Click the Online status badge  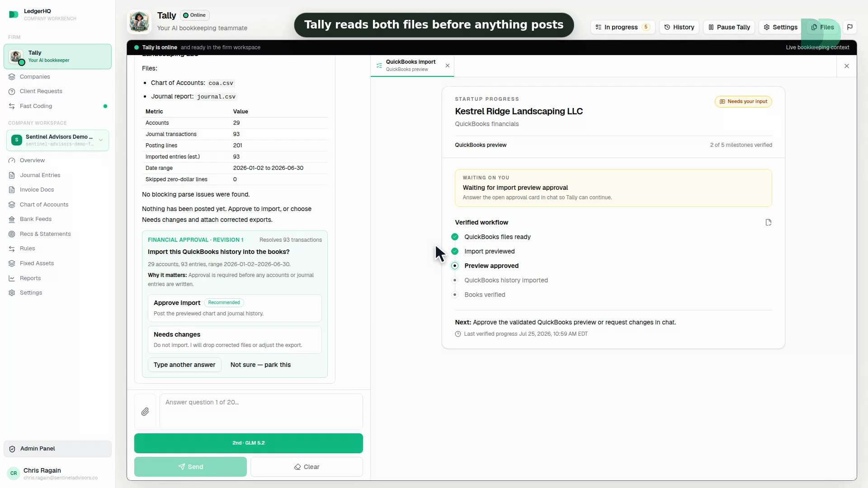click(195, 15)
